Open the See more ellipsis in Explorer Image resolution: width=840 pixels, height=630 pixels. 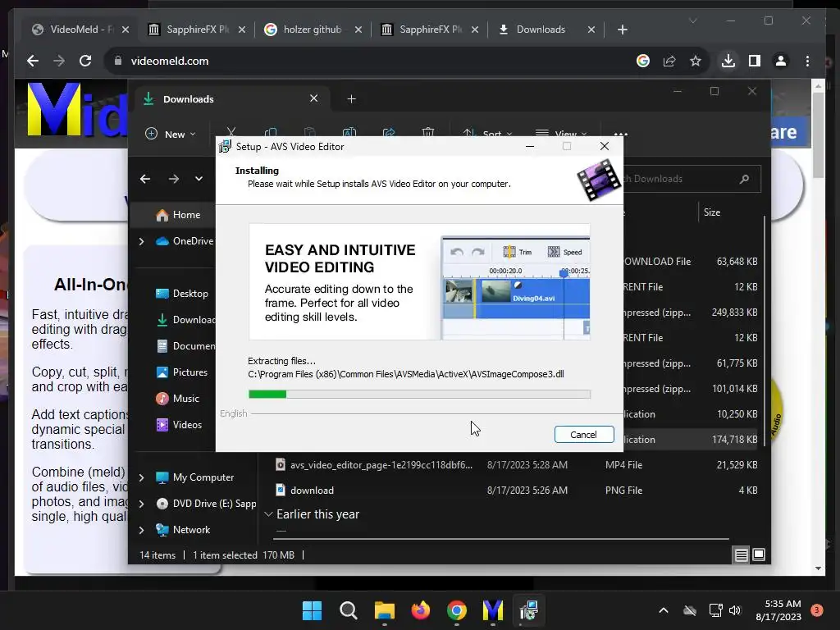coord(620,134)
